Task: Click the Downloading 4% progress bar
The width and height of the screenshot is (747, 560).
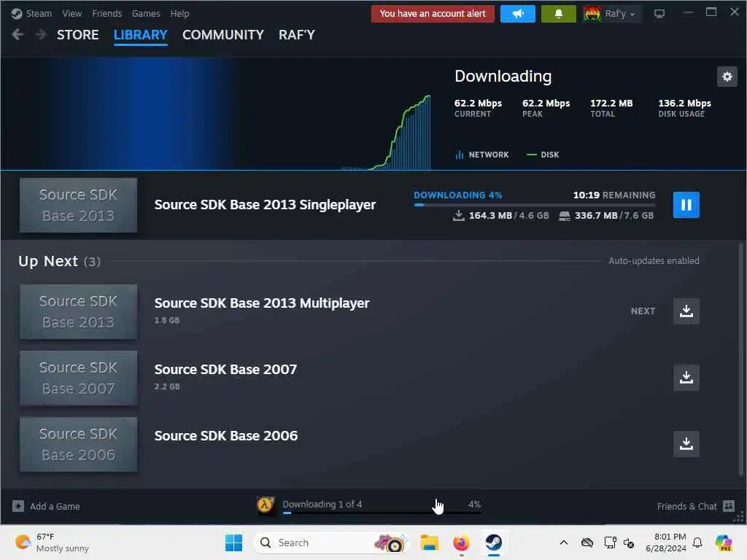Action: tap(535, 205)
